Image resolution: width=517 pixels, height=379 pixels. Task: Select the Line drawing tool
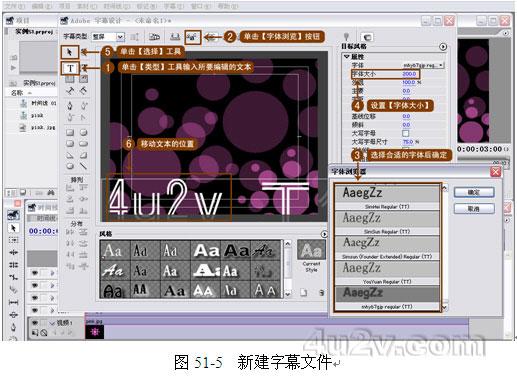83,166
